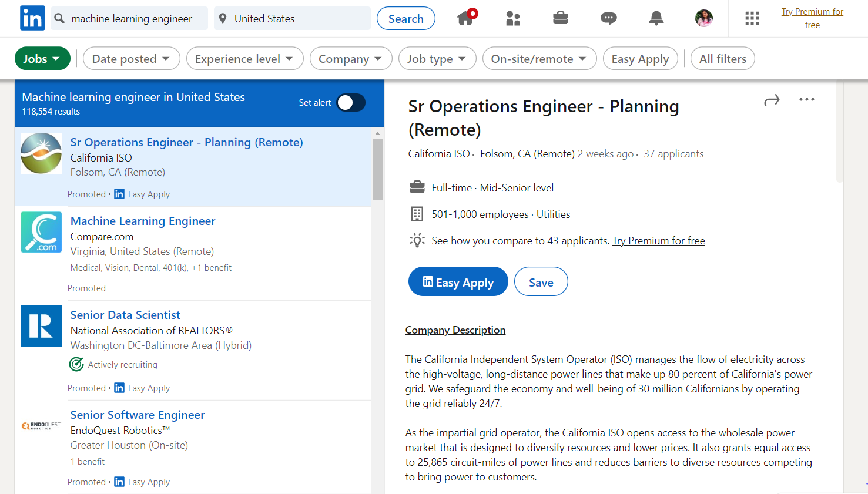Click 'Greater Houston (On-site)' text
868x494 pixels.
[129, 445]
